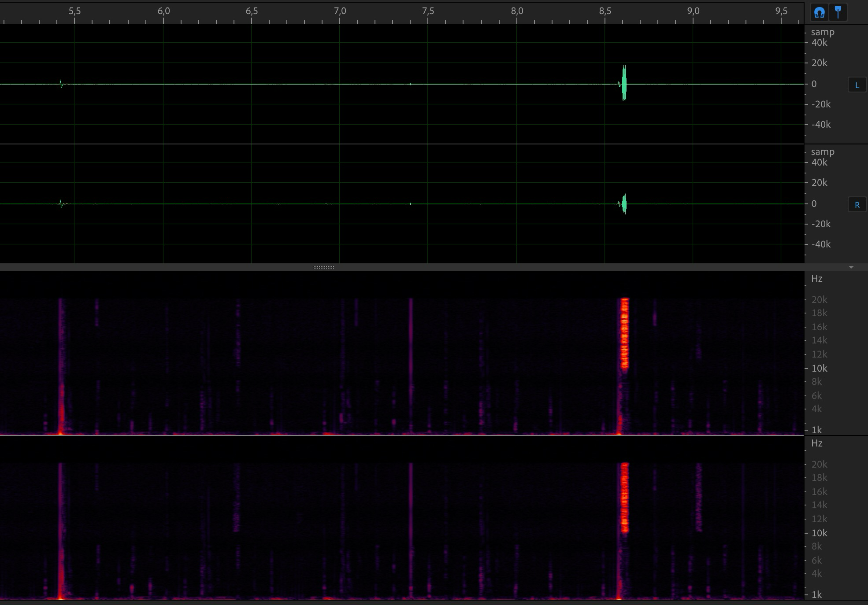Screen dimensions: 868x605
Task: Toggle the right channel R button
Action: [x=857, y=205]
